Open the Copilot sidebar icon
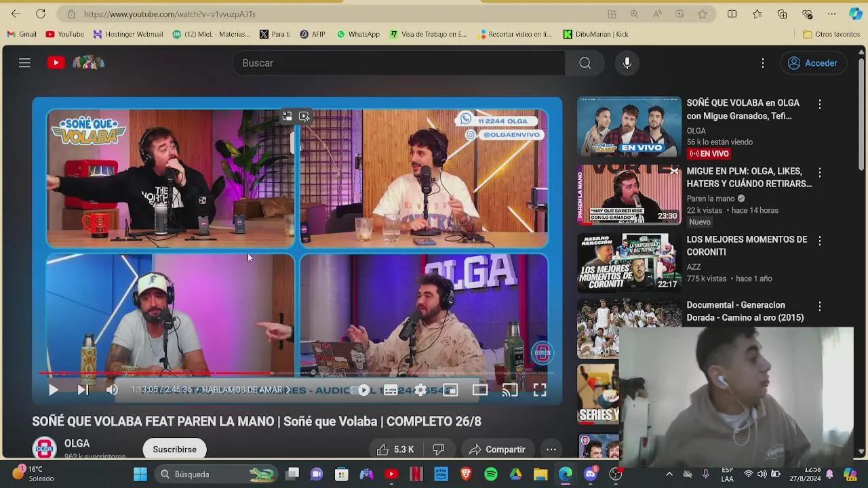Viewport: 868px width, 488px height. (856, 14)
